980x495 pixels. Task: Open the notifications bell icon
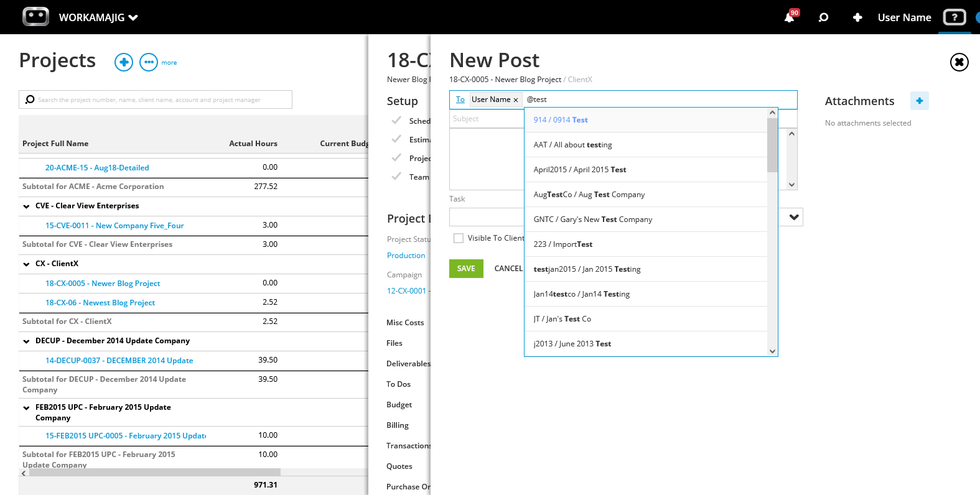(789, 17)
